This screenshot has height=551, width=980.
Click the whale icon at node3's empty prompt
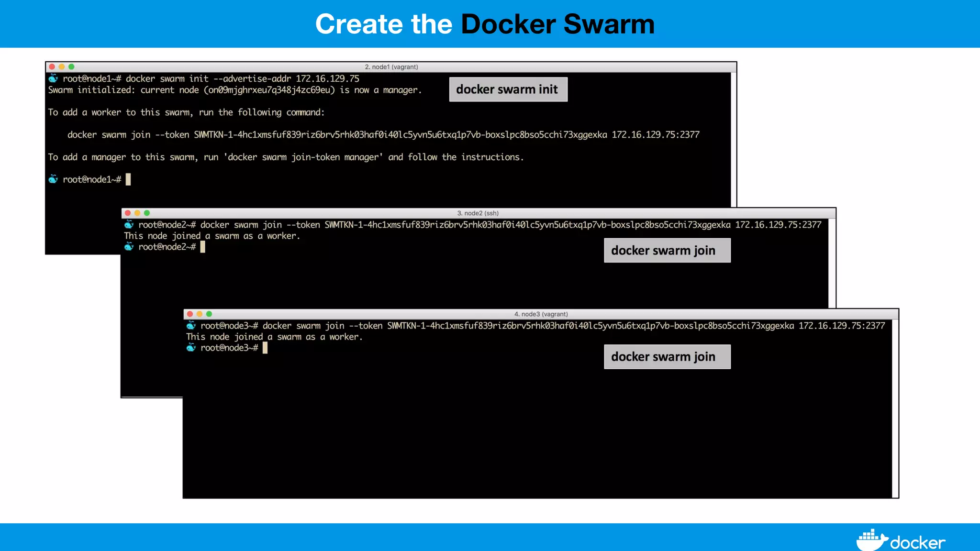[x=191, y=348]
